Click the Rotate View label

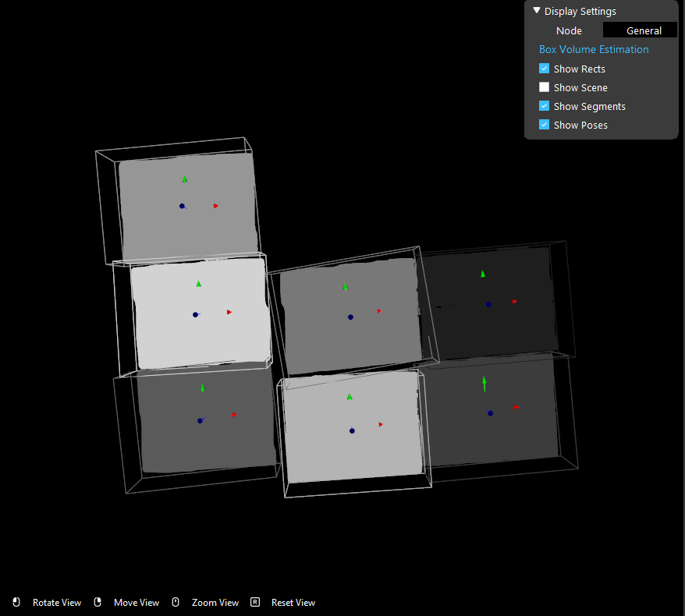coord(57,603)
